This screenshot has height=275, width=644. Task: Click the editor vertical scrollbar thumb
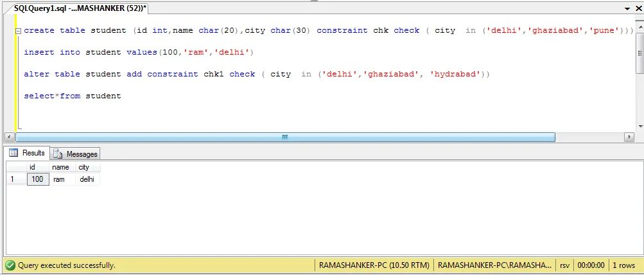(641, 52)
